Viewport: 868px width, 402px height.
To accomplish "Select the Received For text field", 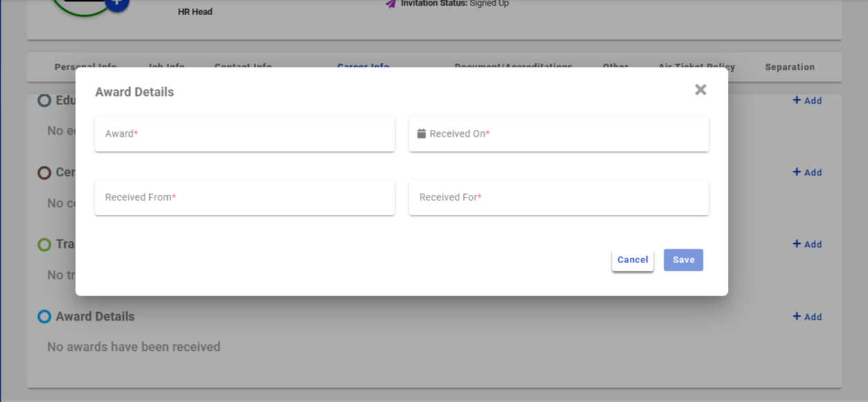I will [x=558, y=198].
